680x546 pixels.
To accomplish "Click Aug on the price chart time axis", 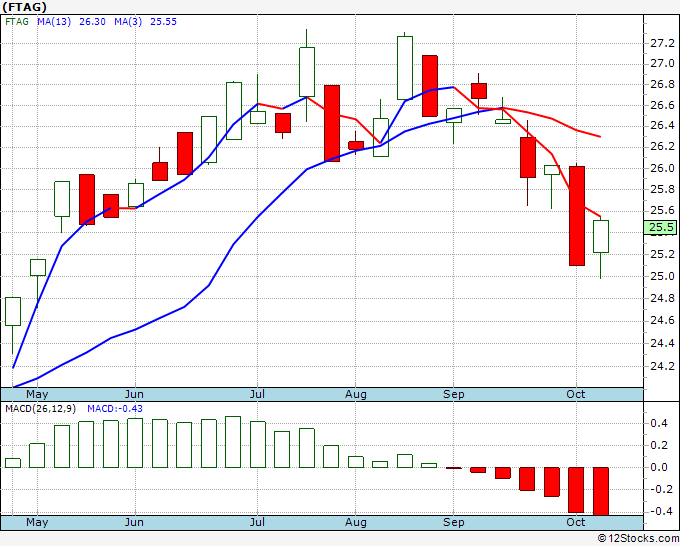I will 356,394.
